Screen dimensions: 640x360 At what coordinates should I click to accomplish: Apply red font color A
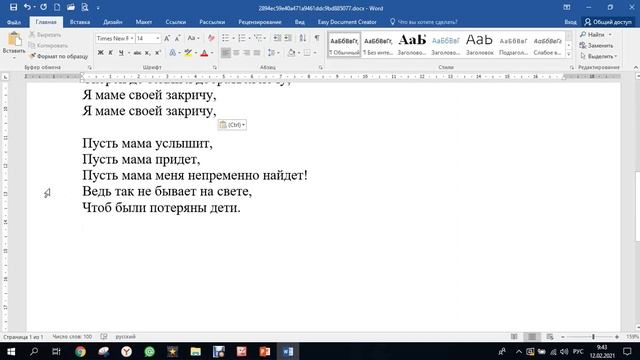tap(204, 53)
